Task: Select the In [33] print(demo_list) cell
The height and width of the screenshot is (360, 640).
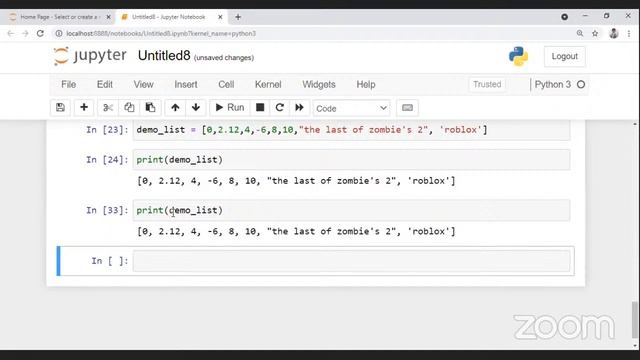Action: (x=351, y=211)
